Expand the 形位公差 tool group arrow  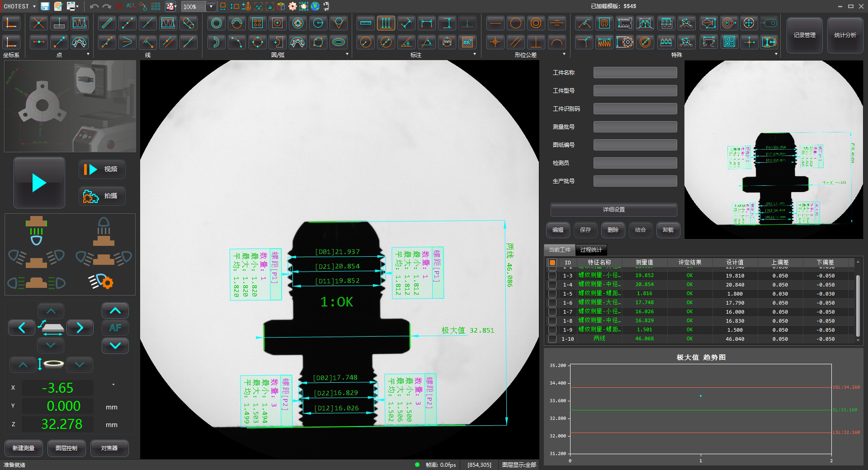pos(564,54)
